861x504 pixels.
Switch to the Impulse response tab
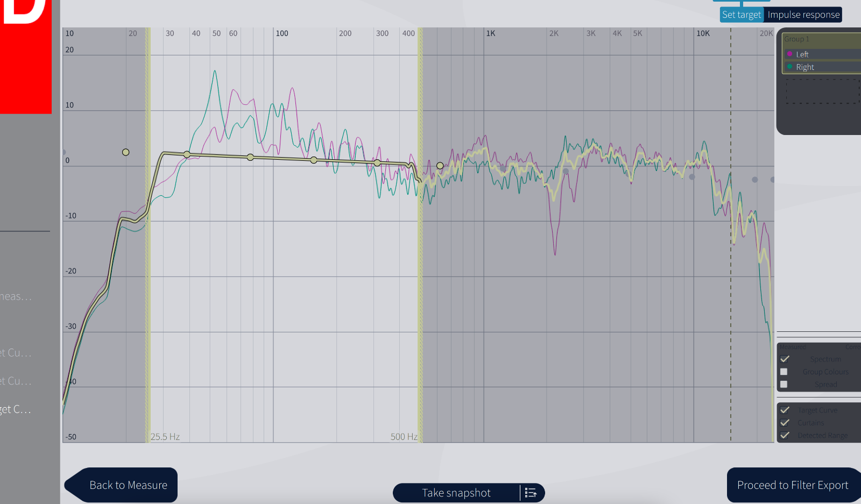(803, 15)
